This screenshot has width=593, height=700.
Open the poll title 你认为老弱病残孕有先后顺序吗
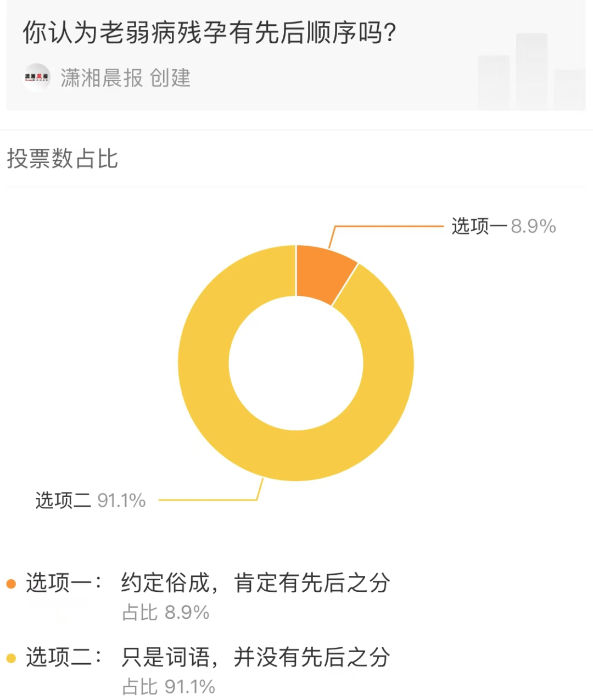209,33
